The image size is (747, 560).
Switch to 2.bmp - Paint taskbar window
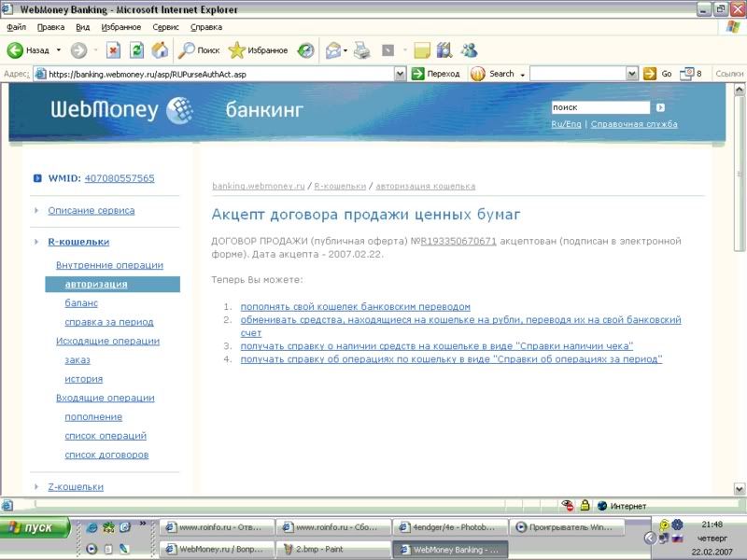(x=333, y=549)
